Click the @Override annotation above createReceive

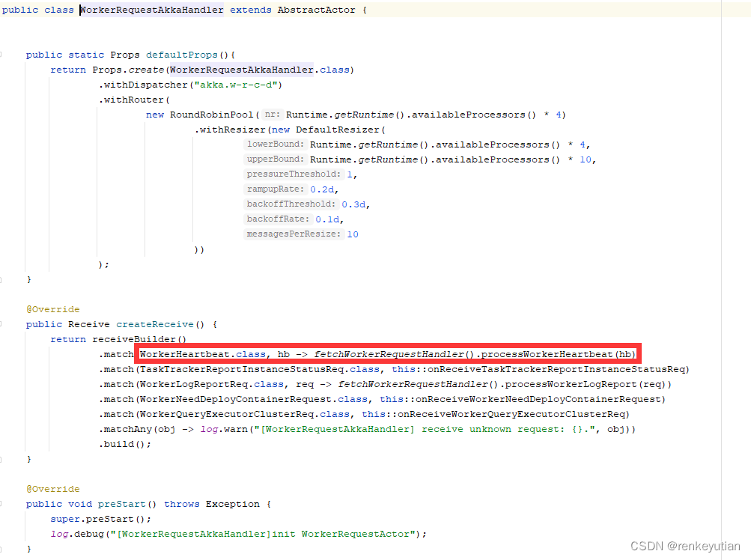[x=53, y=309]
